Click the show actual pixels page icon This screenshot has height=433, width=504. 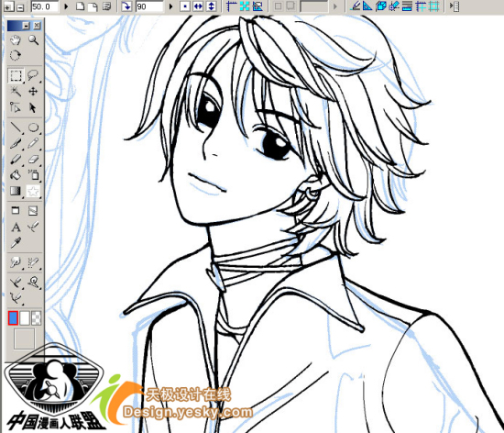pyautogui.click(x=93, y=6)
